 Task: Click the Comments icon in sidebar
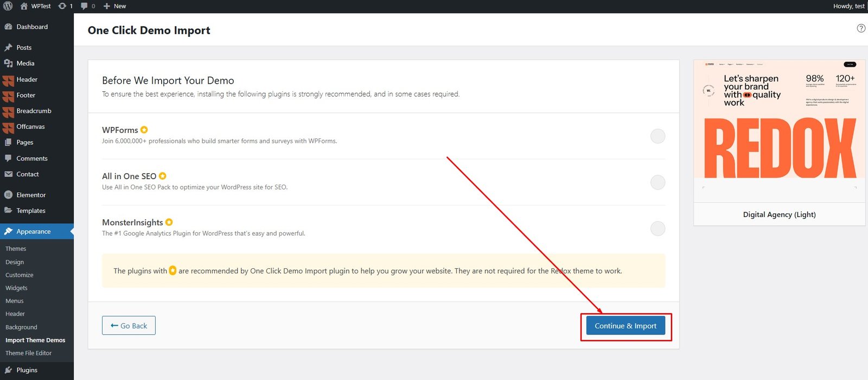pos(8,159)
